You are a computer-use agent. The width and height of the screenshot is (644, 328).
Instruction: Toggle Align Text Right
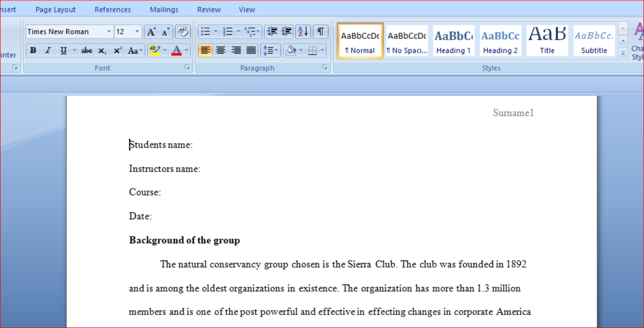236,50
